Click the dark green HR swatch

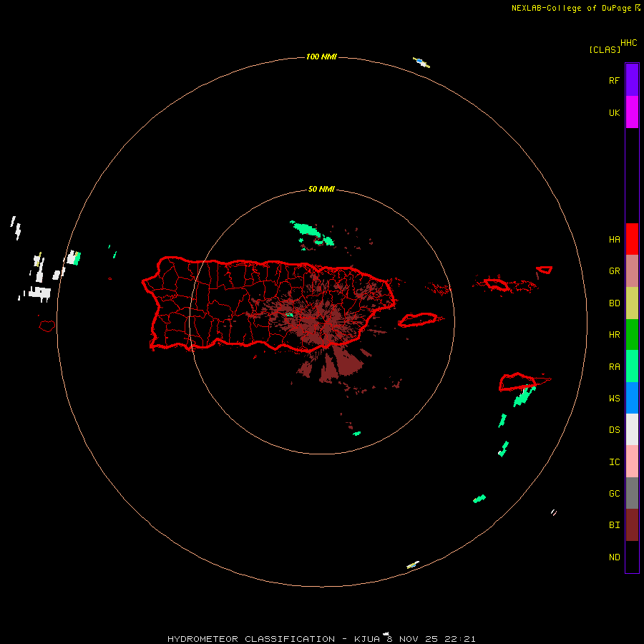632,334
